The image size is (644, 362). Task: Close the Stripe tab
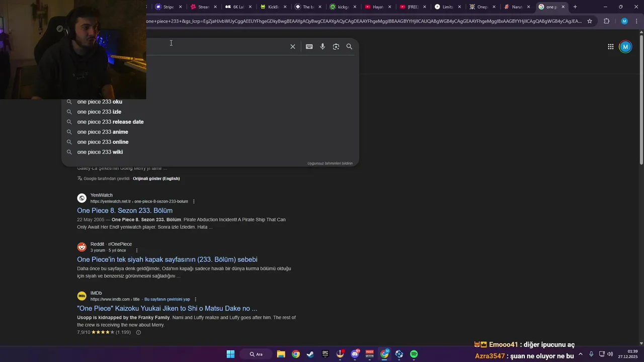(180, 7)
